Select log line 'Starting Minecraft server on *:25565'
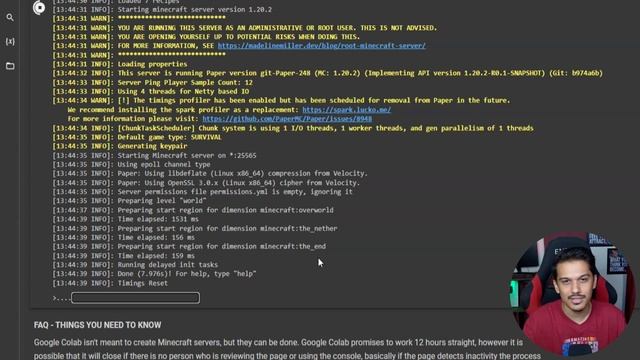Viewport: 640px width, 360px height. click(154, 156)
